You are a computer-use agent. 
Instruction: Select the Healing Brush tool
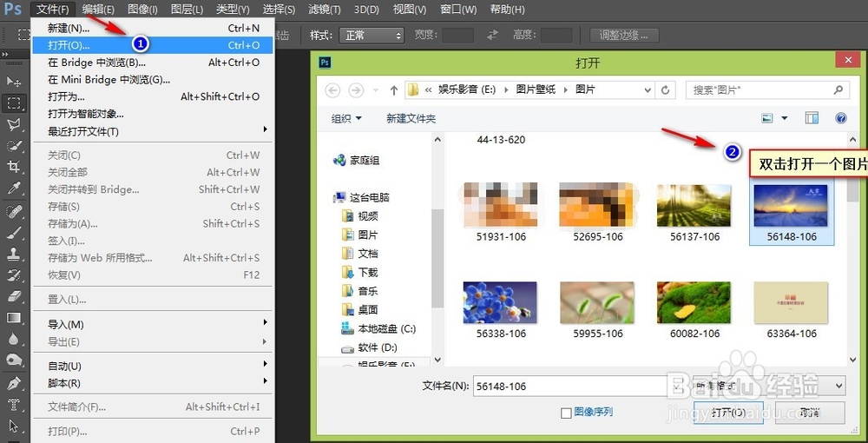13,212
